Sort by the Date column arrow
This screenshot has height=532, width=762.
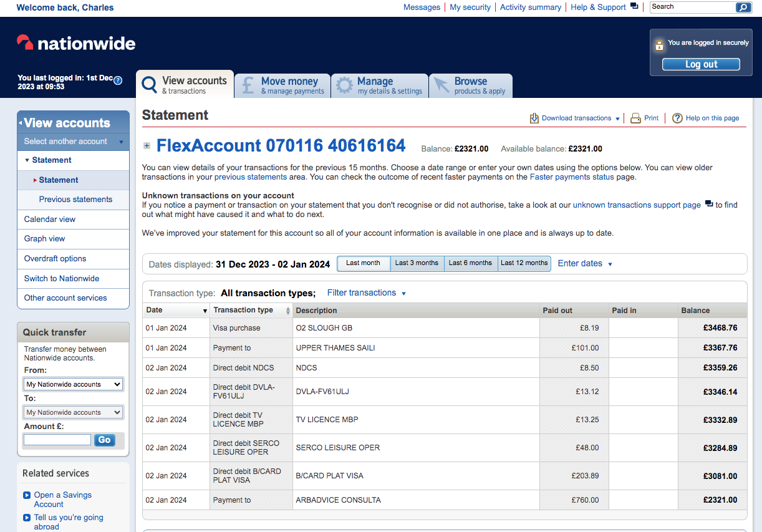(x=205, y=311)
